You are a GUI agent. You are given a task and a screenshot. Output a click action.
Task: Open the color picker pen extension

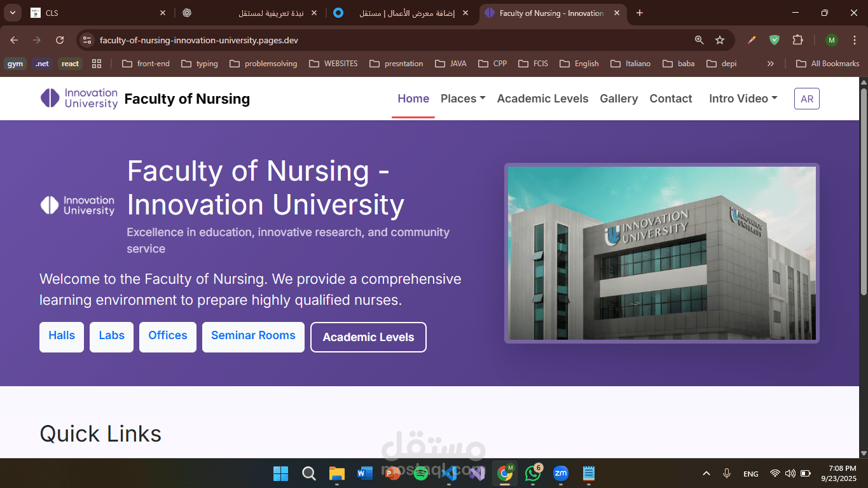point(752,40)
